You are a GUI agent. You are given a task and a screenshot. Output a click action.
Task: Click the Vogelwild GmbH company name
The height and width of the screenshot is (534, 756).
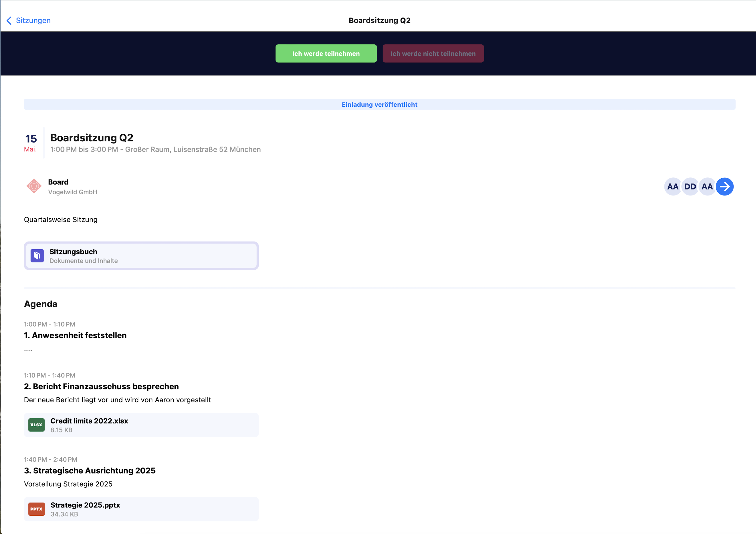coord(72,192)
